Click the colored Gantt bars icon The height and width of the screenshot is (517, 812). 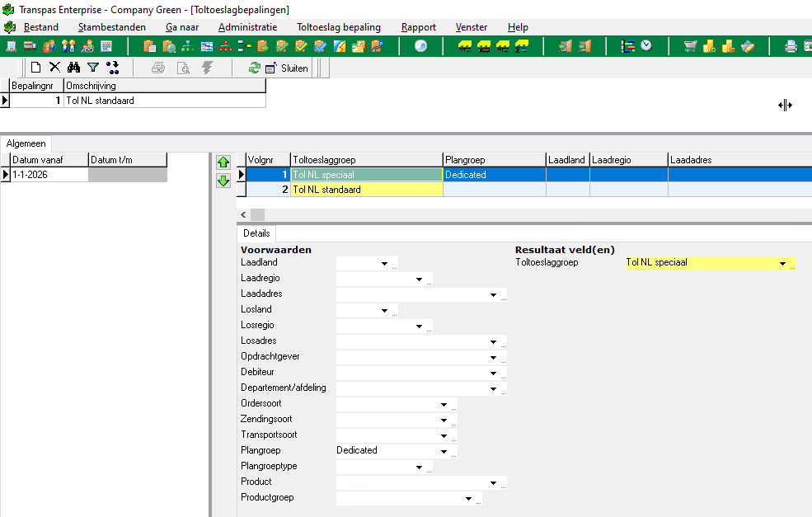click(x=628, y=47)
